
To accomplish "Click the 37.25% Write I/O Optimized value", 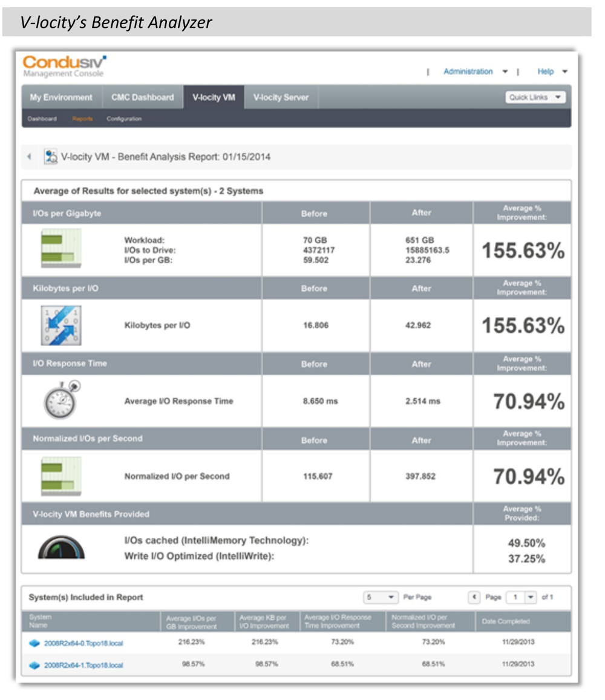I will pos(526,559).
